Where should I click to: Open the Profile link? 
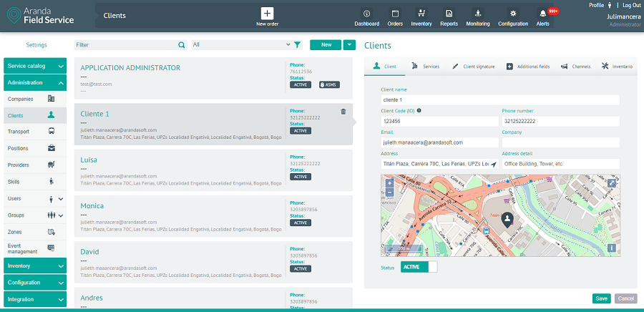click(596, 5)
